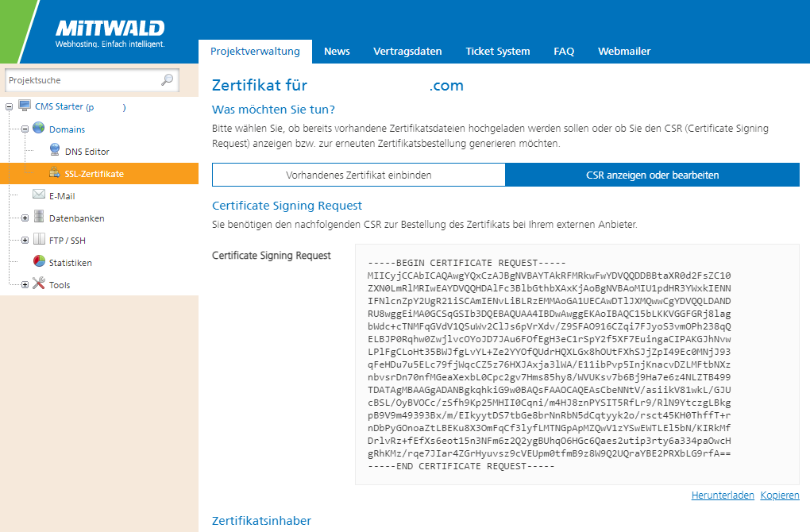Click the Domains globe icon

click(x=39, y=128)
